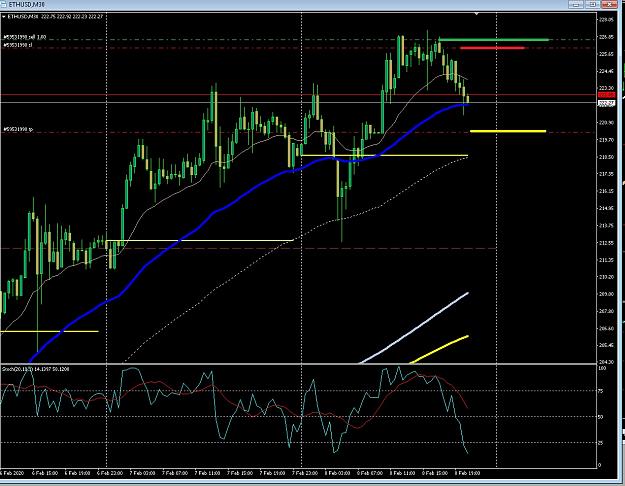
Task: Select the '#59531998 tp' take profit label
Action: point(18,130)
